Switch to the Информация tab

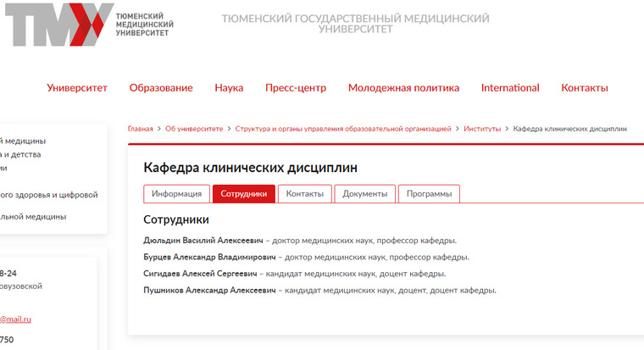(x=176, y=193)
